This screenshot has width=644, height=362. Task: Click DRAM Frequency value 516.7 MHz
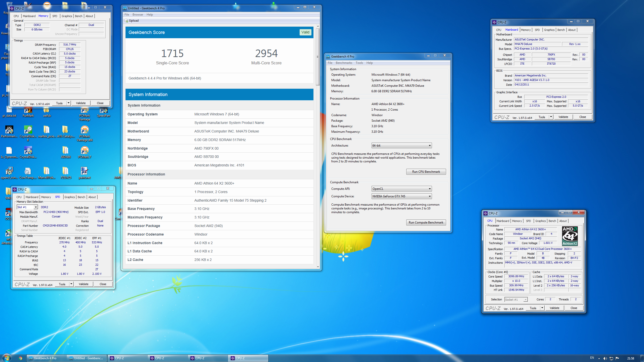[x=70, y=44]
